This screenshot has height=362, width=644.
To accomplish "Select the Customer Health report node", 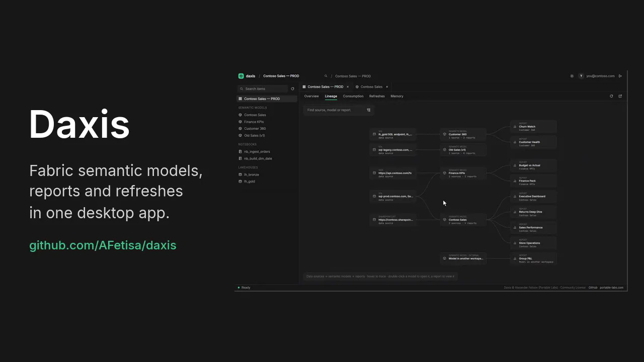I will point(533,142).
